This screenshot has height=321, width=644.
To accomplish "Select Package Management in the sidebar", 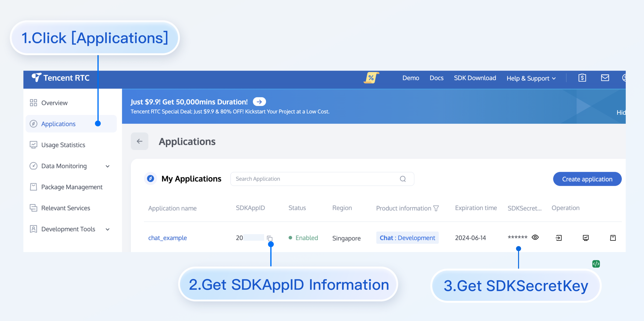I will coord(72,187).
